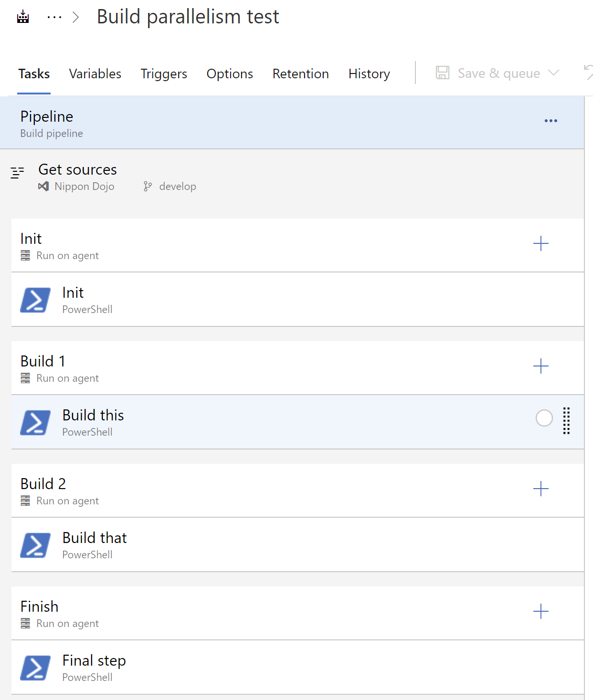Viewport: 593px width, 700px height.
Task: View the History tab
Action: coord(369,74)
